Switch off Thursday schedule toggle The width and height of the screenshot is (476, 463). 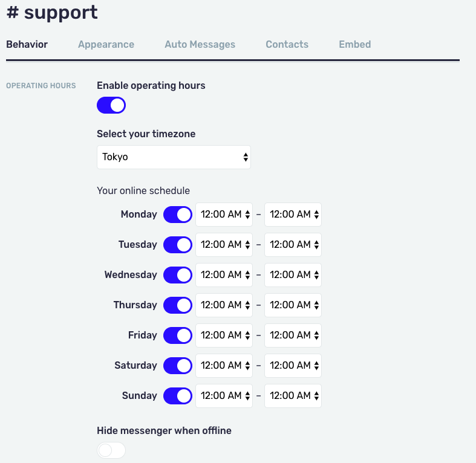coord(178,305)
